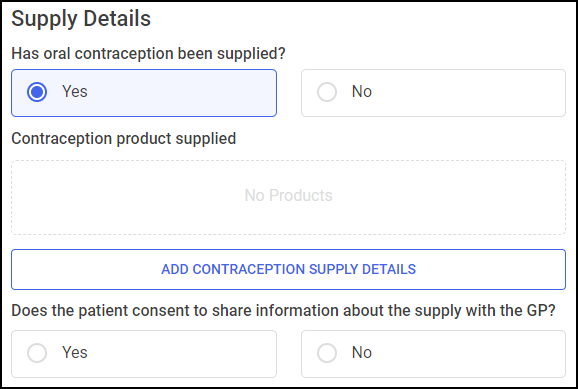The width and height of the screenshot is (578, 389).
Task: Choose the No radio circle for contraception supplied
Action: (x=327, y=92)
